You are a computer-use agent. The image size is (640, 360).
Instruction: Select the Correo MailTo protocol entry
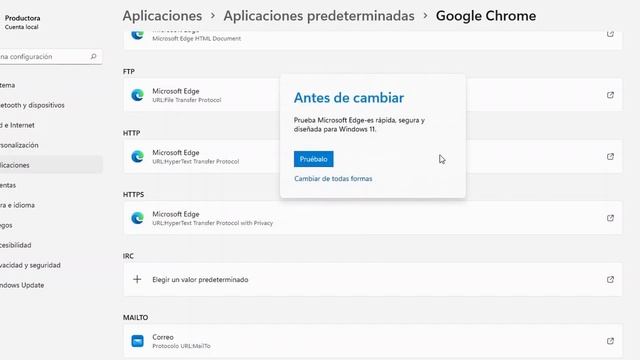pos(373,341)
